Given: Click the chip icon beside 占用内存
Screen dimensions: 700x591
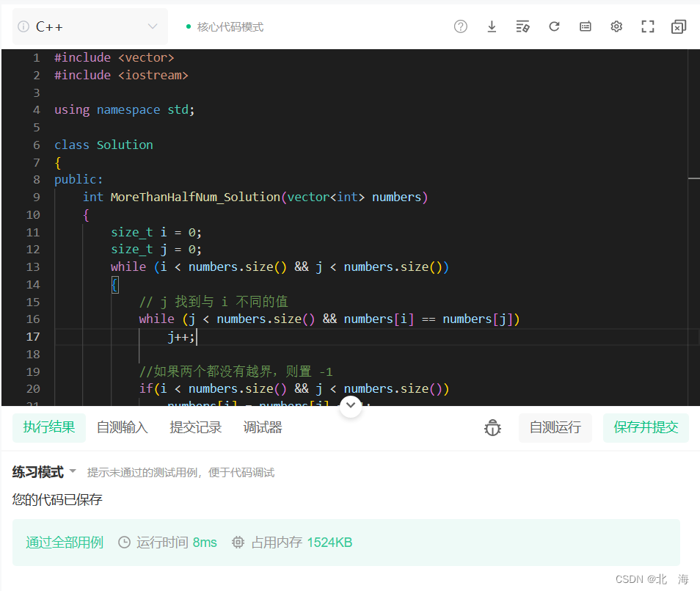Looking at the screenshot, I should [238, 543].
